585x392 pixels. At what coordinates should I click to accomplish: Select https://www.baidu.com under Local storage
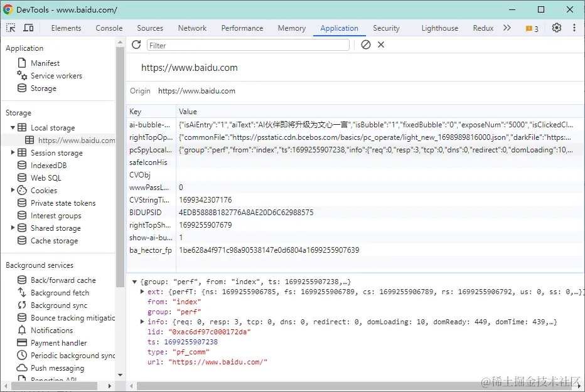point(76,140)
